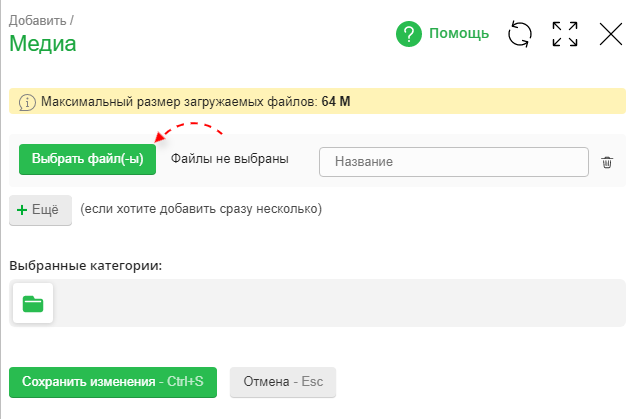Click the Добавить breadcrumb text
This screenshot has height=419, width=640.
point(39,18)
